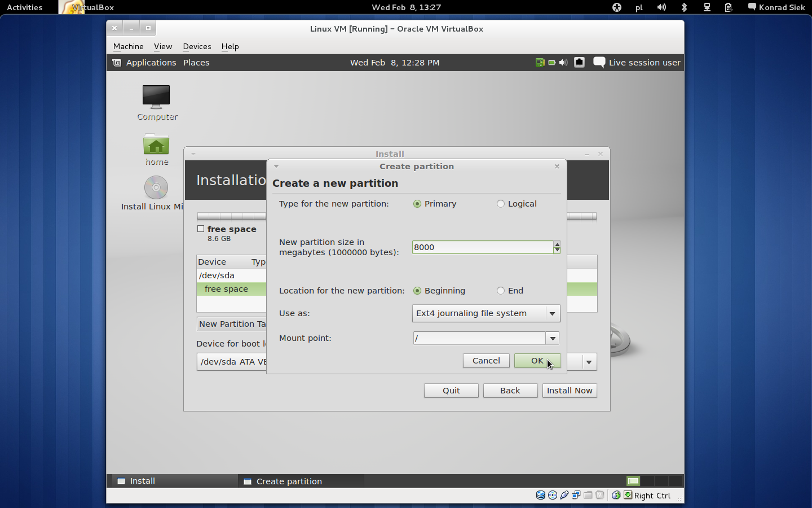Open the Install window menu arrow

pyautogui.click(x=193, y=154)
